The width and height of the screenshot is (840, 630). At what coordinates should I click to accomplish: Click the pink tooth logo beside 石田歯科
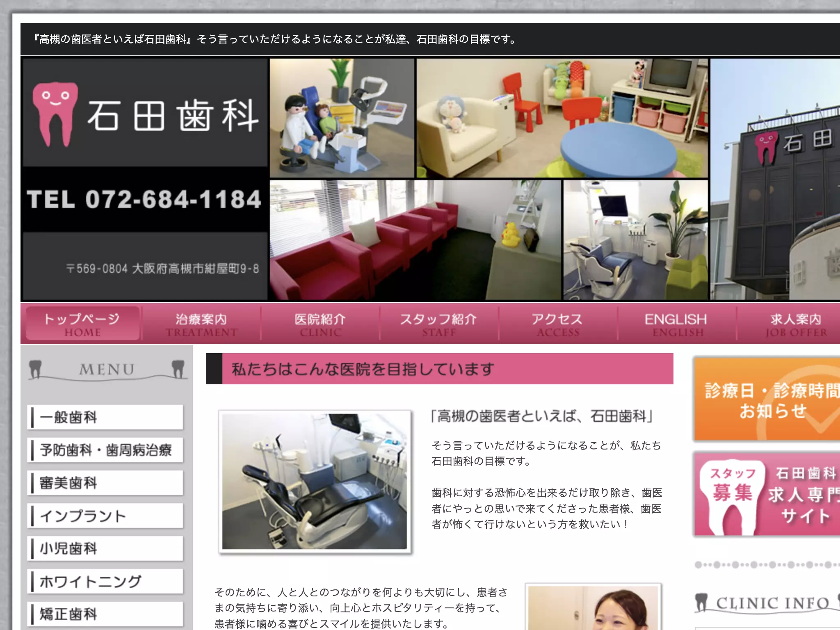tap(55, 114)
